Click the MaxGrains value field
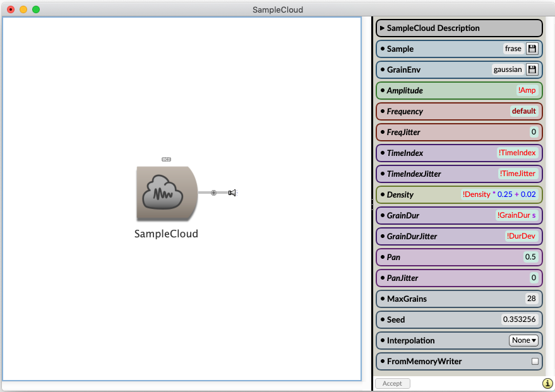The height and width of the screenshot is (392, 555). coord(530,299)
